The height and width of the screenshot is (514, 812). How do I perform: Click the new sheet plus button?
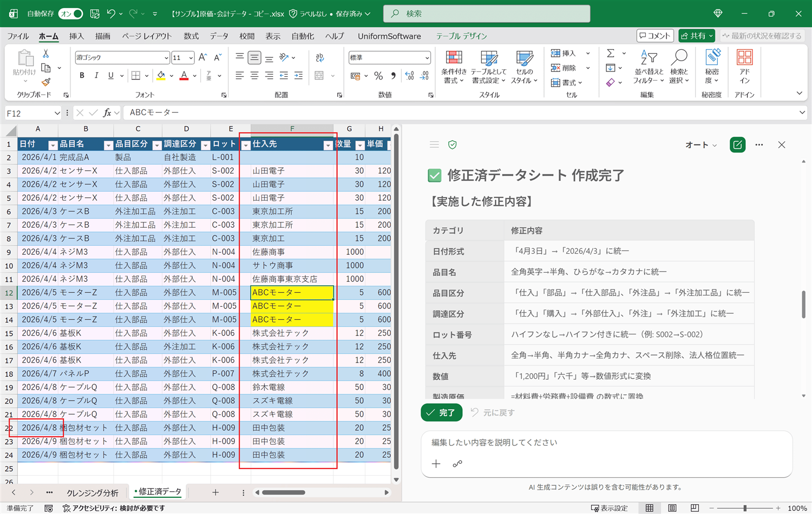click(x=215, y=492)
